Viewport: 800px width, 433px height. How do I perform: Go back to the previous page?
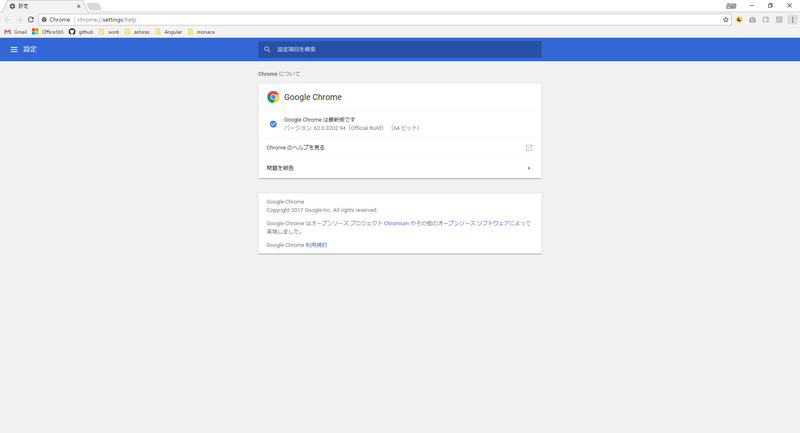7,19
